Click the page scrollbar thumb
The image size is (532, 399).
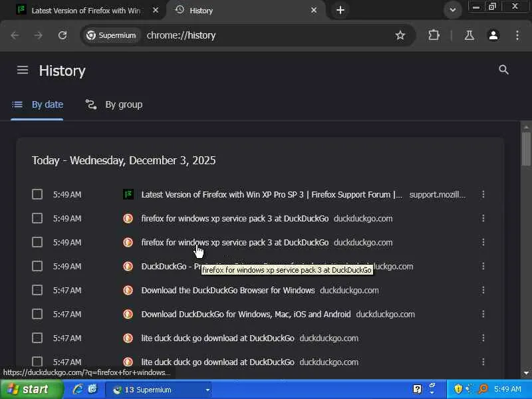526,149
